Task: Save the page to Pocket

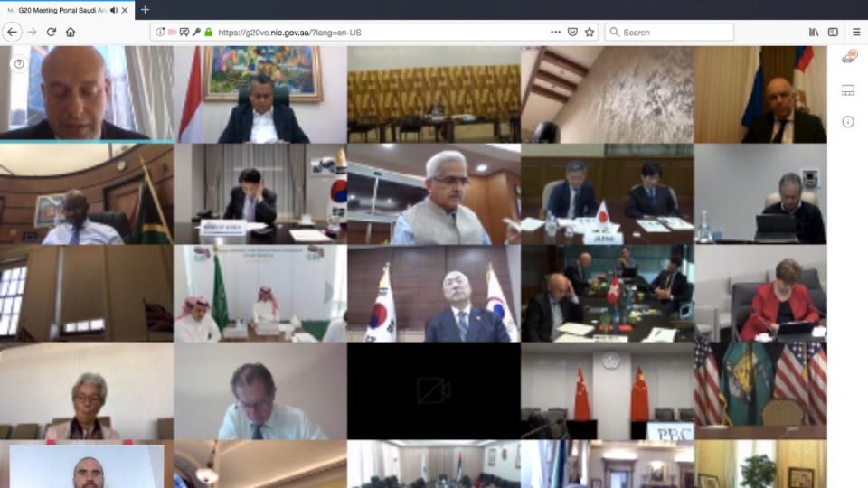Action: pyautogui.click(x=572, y=33)
